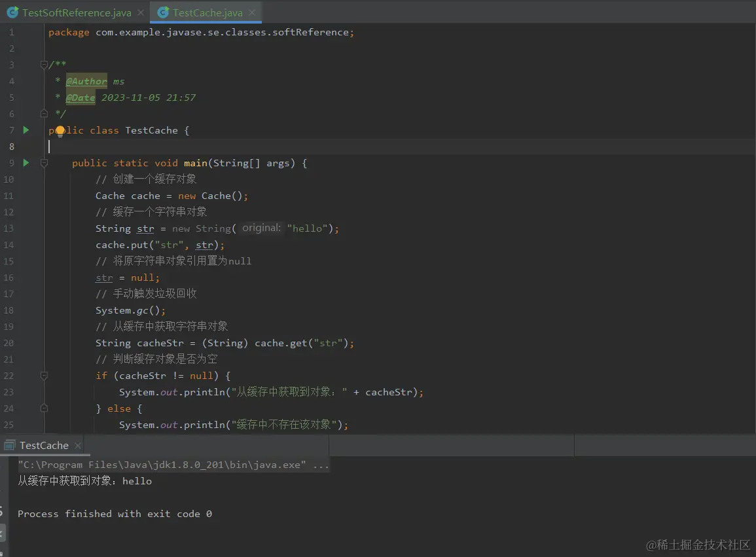Fold the main method body

pos(44,163)
